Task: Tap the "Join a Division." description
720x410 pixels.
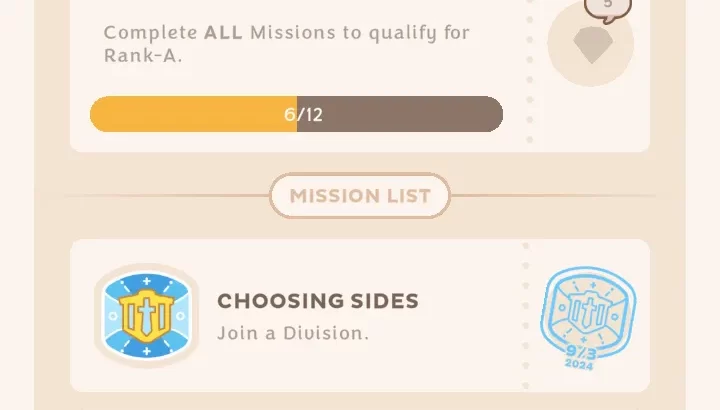Action: 293,332
